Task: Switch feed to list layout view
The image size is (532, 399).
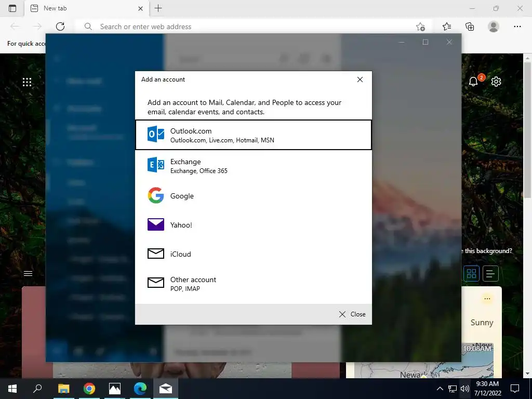Action: (490, 273)
